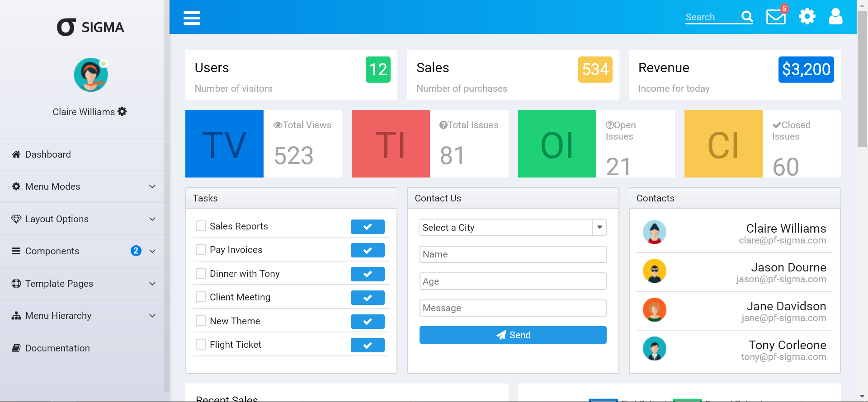Click the yellow Sales count badge 534
The height and width of the screenshot is (402, 868).
pyautogui.click(x=595, y=70)
